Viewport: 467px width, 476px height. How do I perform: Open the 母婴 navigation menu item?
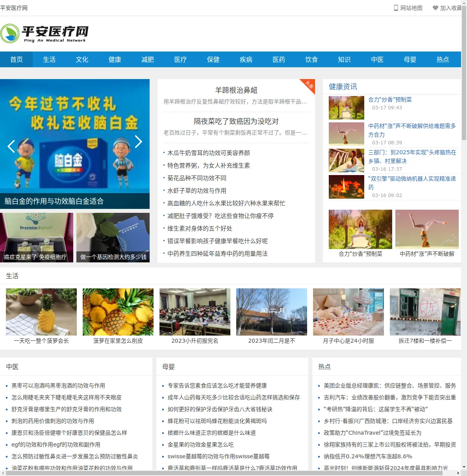coord(410,59)
